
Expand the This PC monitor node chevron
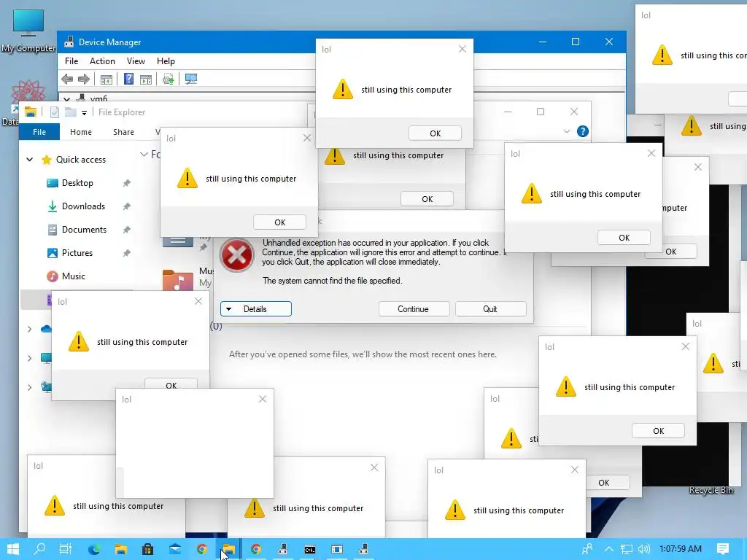(x=29, y=358)
